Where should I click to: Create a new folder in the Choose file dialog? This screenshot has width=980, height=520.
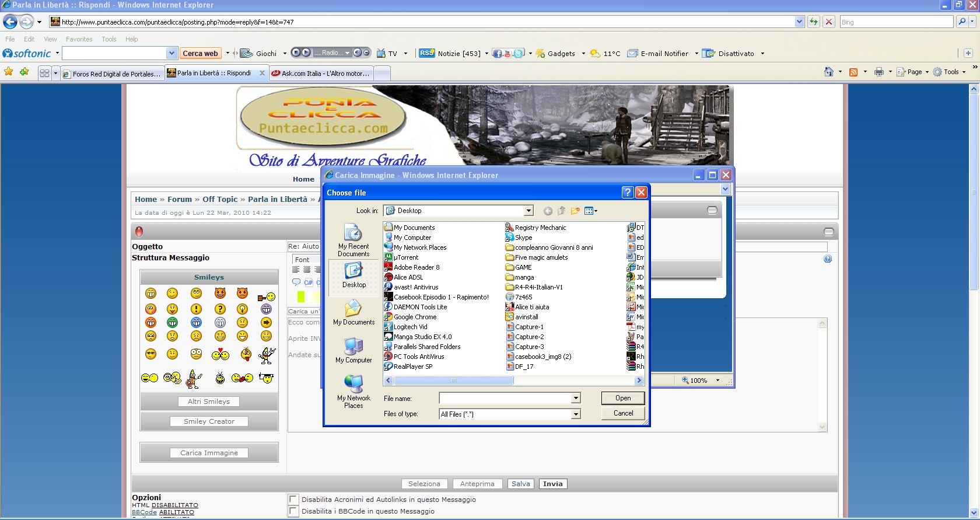(x=575, y=211)
